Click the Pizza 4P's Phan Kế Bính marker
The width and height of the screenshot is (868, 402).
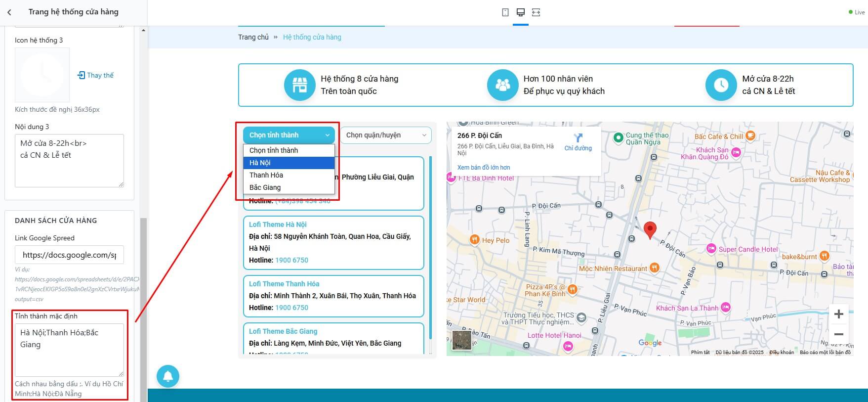coord(572,289)
